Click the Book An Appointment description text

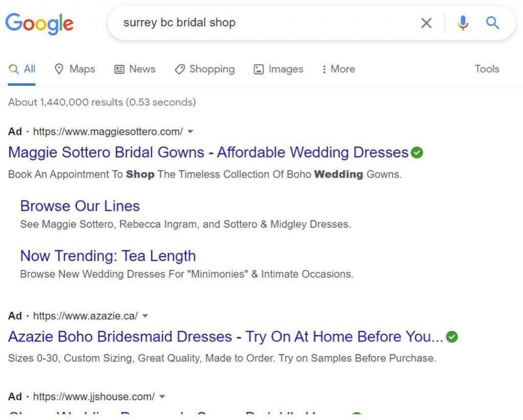[x=205, y=175]
